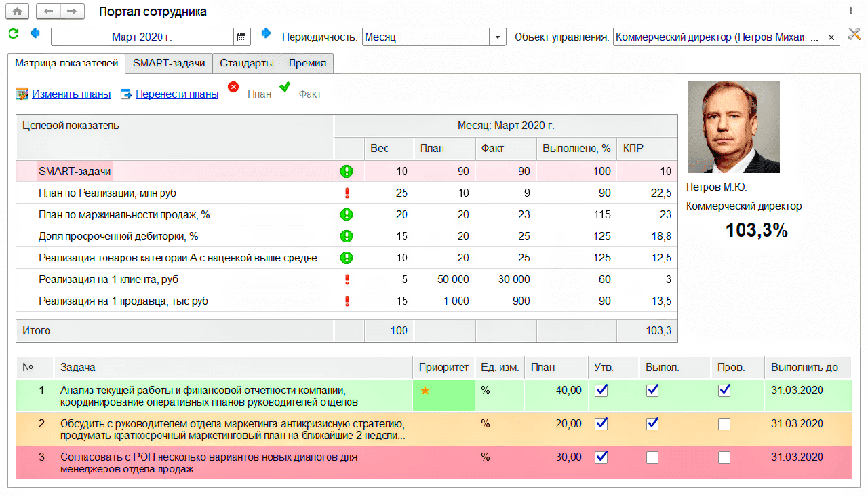The width and height of the screenshot is (868, 496).
Task: Click the employee photo of Петров М.Ю.
Action: click(733, 127)
